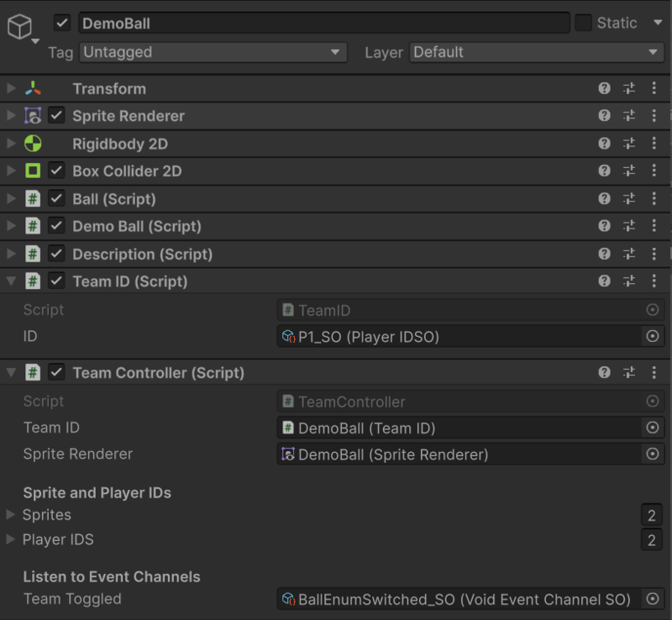Viewport: 672px width, 620px height.
Task: Open Demo Ball (Script) more options menu
Action: tap(654, 225)
